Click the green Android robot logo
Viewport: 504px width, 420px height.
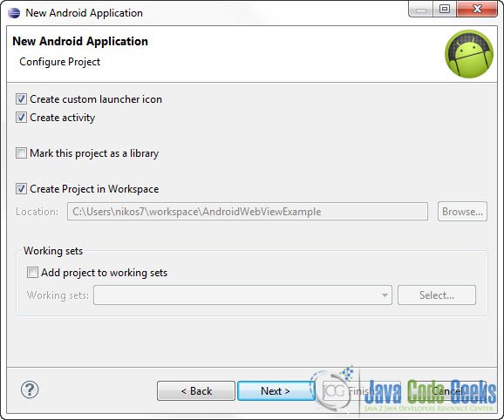[469, 54]
